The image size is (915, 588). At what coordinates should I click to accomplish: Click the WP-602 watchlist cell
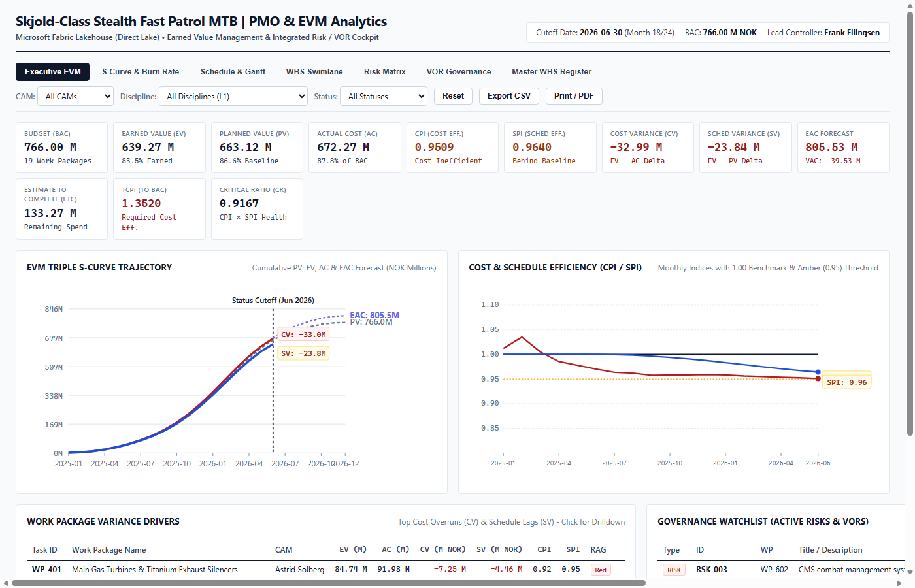pos(774,570)
